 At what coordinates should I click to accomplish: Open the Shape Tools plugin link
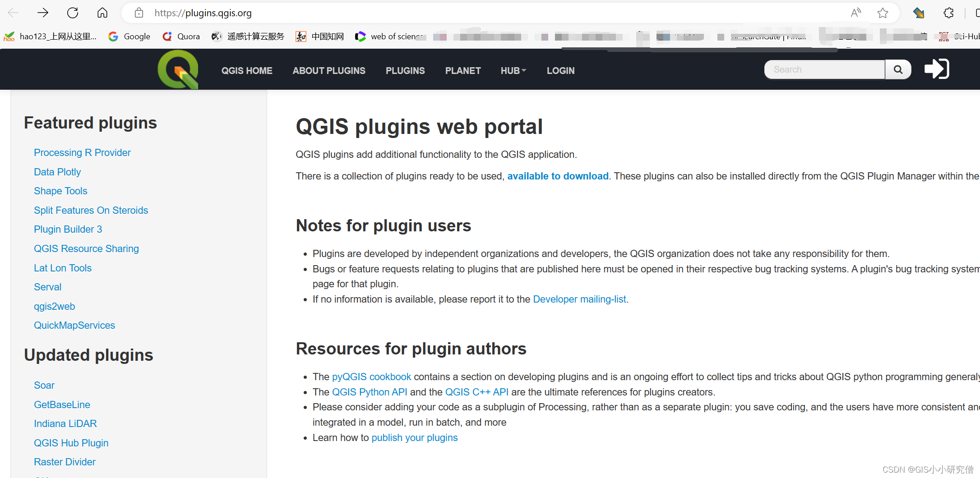point(60,191)
